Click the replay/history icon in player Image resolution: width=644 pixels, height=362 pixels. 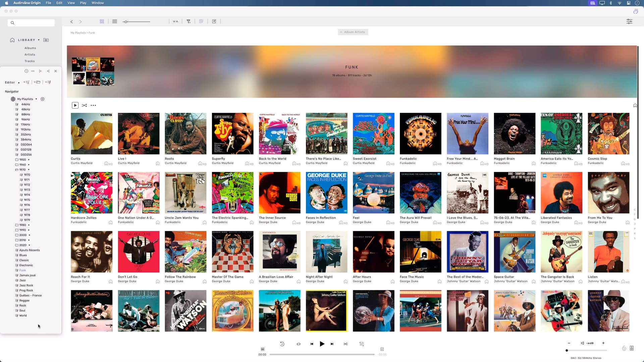tap(282, 344)
